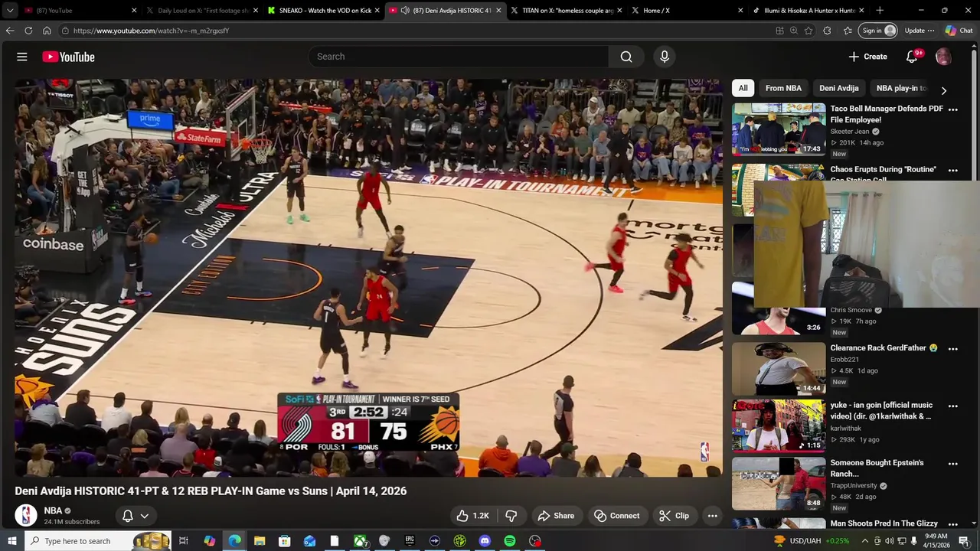Open Task View from the taskbar
The width and height of the screenshot is (980, 551).
tap(184, 541)
